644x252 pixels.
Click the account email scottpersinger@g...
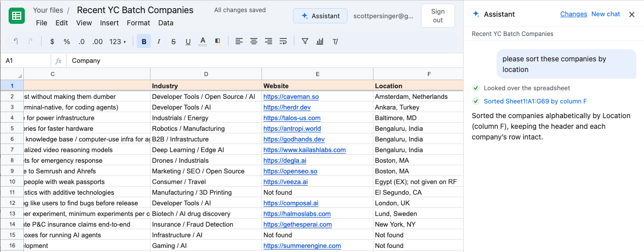pyautogui.click(x=384, y=16)
